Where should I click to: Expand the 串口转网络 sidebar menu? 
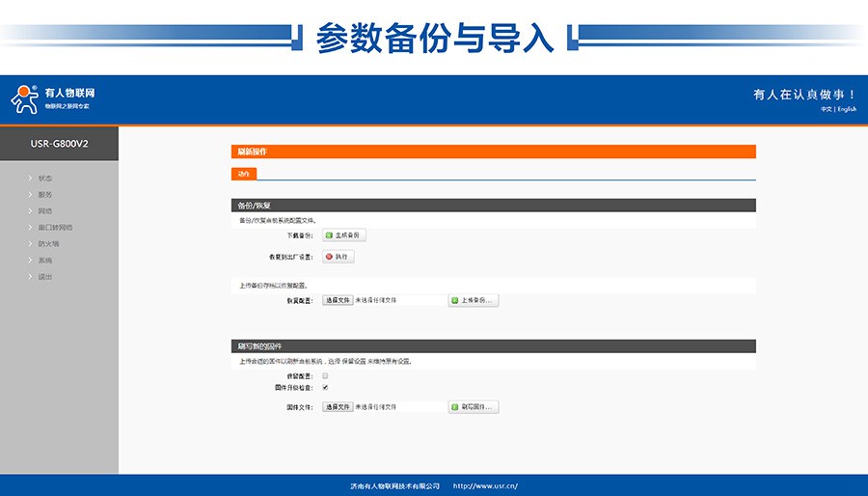tap(54, 228)
